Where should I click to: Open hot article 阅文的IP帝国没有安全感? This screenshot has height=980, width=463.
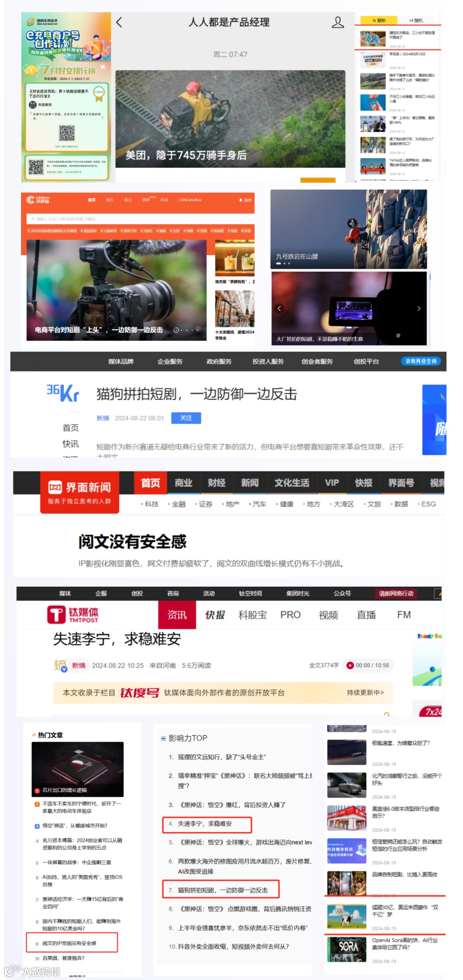tap(69, 943)
